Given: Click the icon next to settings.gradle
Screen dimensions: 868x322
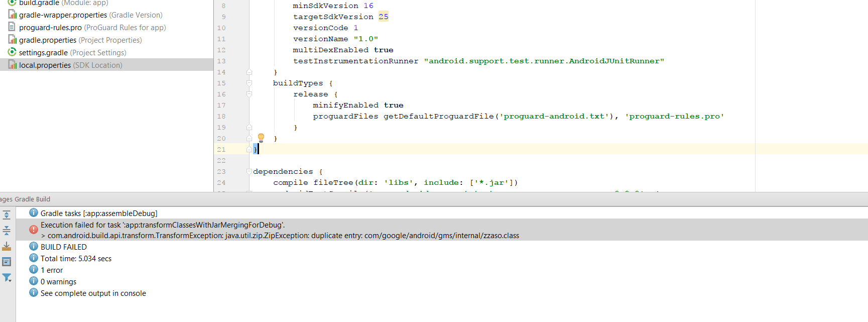Looking at the screenshot, I should click(x=12, y=52).
